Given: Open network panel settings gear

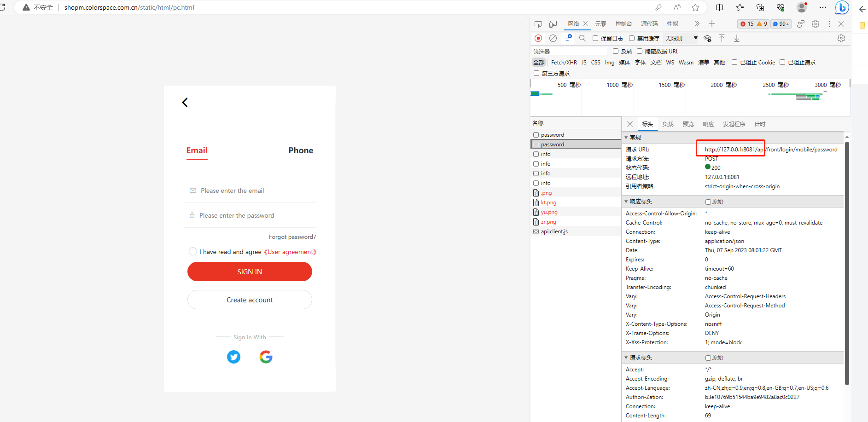Looking at the screenshot, I should 841,38.
